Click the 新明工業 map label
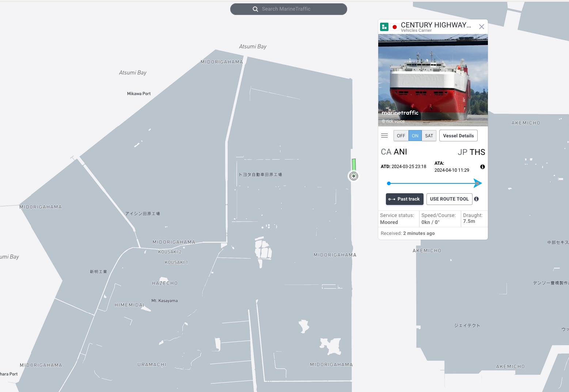This screenshot has height=392, width=569. pyautogui.click(x=99, y=272)
